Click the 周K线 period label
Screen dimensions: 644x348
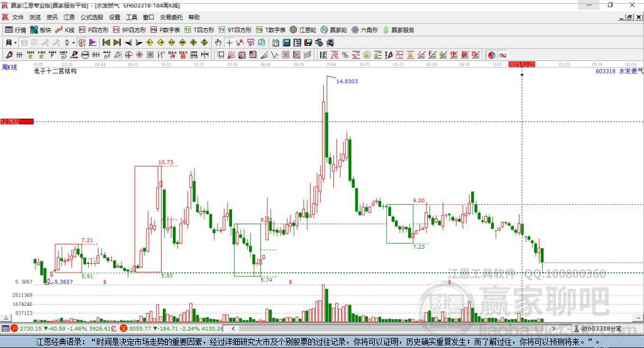click(9, 67)
